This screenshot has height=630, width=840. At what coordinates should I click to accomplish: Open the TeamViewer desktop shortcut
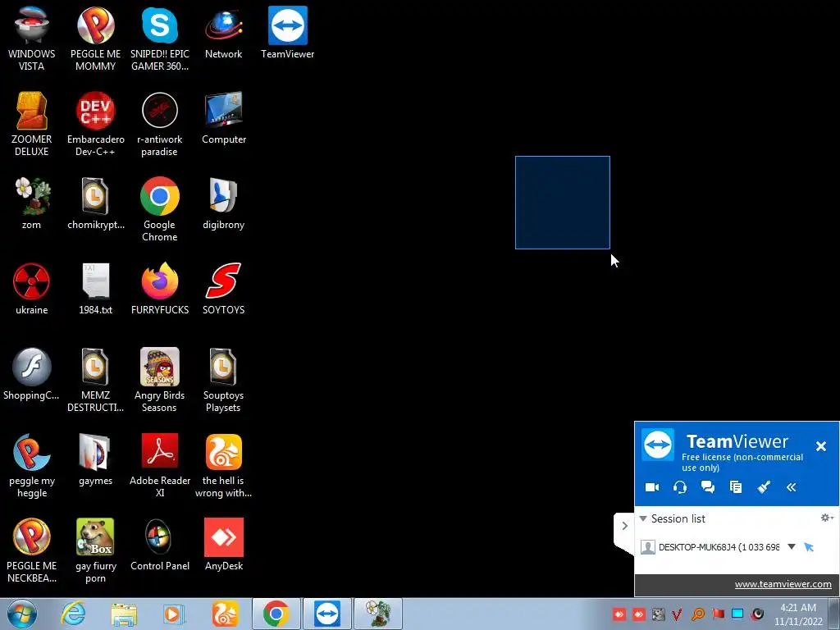[288, 32]
